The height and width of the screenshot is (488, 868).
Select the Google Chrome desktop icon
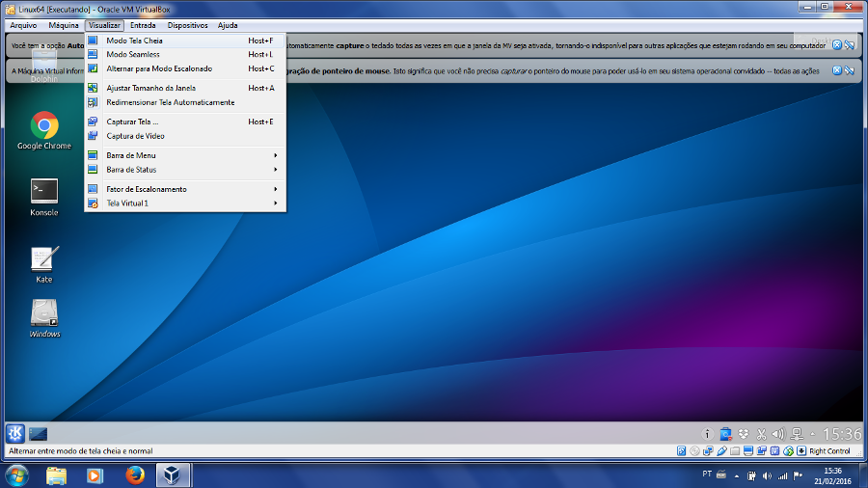pyautogui.click(x=44, y=130)
